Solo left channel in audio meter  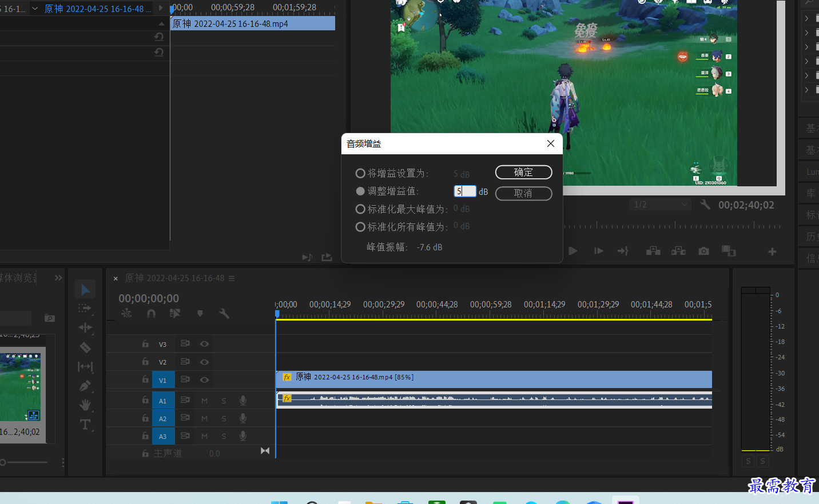point(748,461)
